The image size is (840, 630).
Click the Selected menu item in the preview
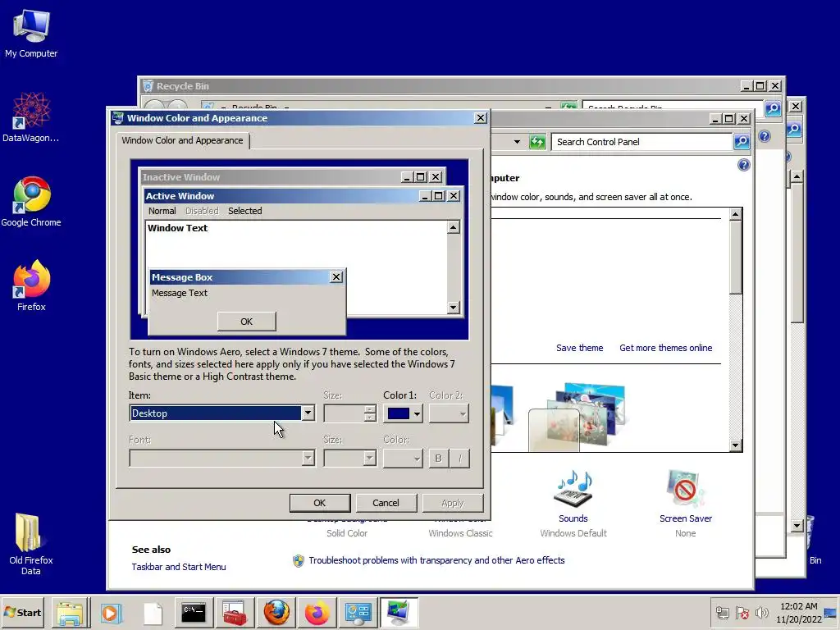coord(244,211)
